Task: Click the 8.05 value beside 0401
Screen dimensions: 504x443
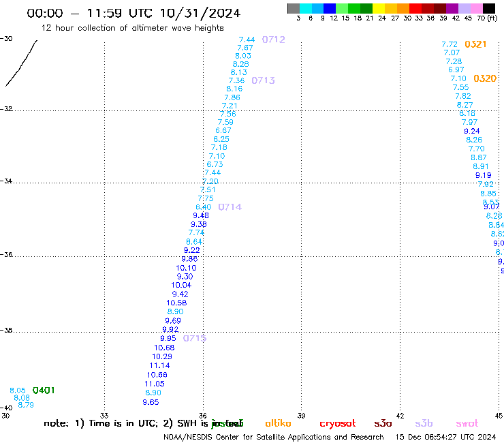Action: tap(17, 391)
